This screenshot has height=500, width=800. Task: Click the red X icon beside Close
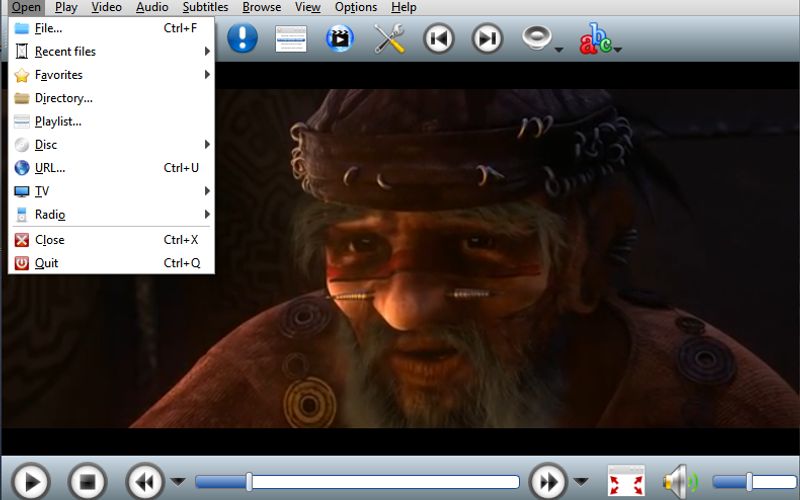point(21,240)
